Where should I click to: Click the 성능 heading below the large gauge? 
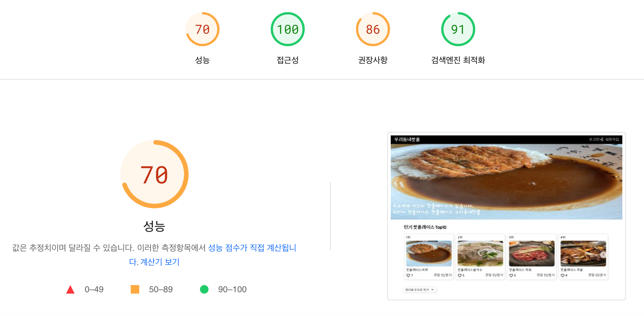(155, 226)
